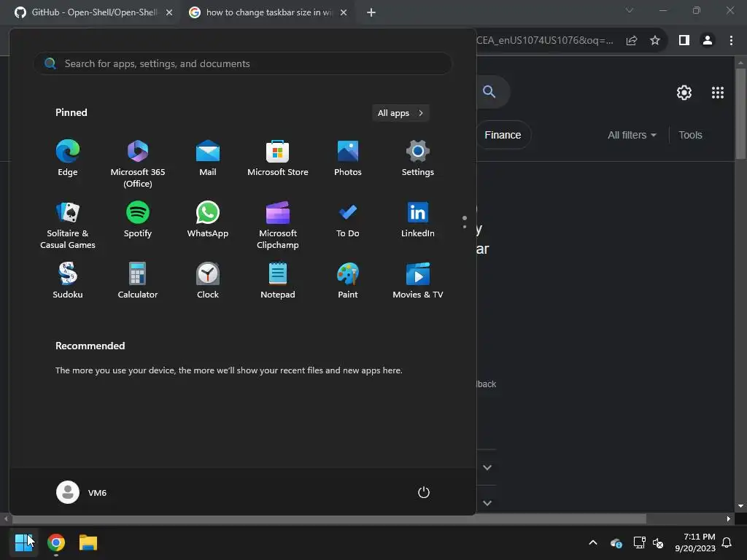Launch the Photos app

(x=348, y=158)
